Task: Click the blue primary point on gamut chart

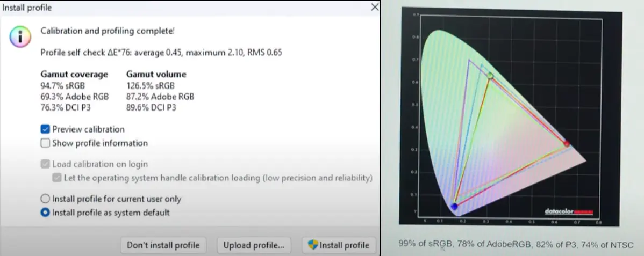Action: click(x=454, y=207)
